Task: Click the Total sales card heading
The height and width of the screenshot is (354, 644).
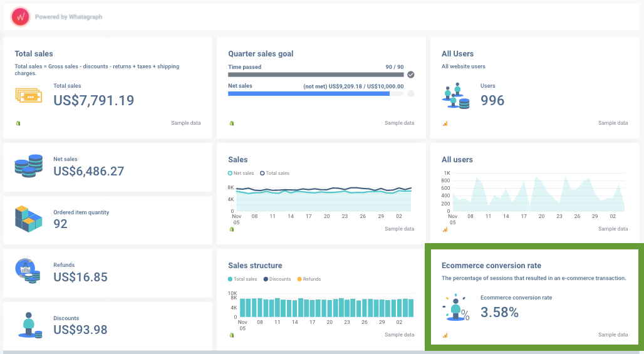Action: [x=34, y=54]
